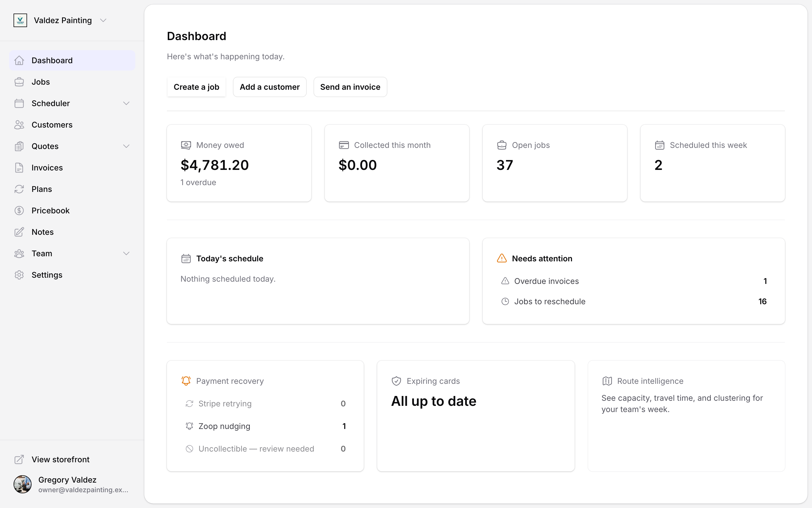Click the Jobs briefcase icon in sidebar
Image resolution: width=812 pixels, height=508 pixels.
[19, 82]
